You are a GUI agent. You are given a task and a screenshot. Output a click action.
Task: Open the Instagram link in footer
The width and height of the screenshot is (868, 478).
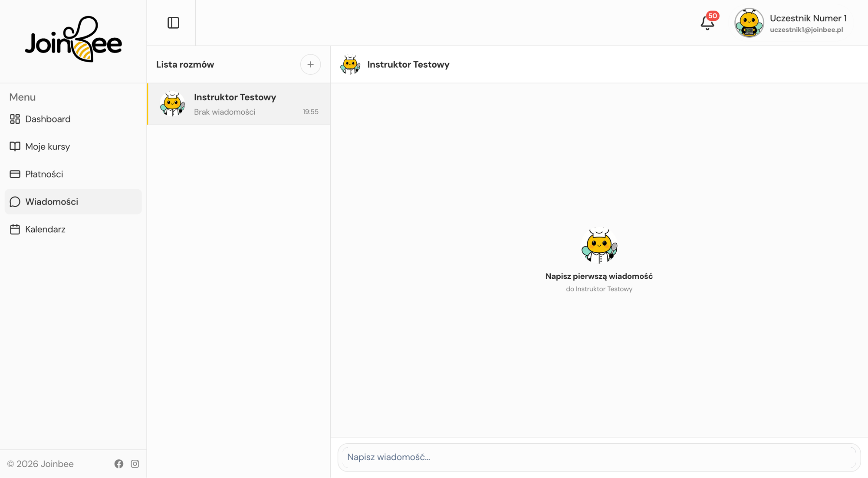coord(135,464)
